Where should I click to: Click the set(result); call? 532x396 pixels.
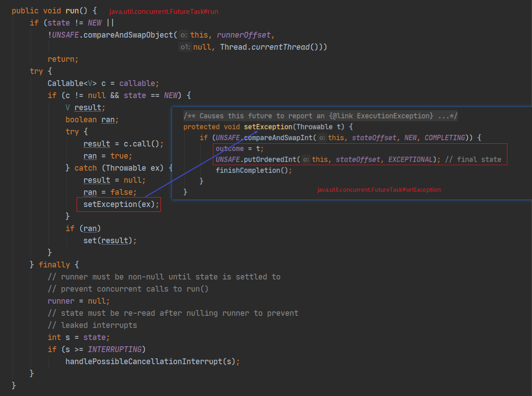click(110, 241)
